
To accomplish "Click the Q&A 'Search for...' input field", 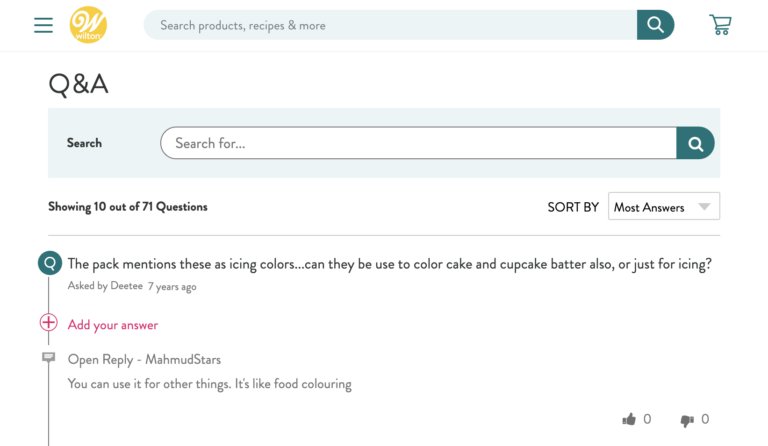I will pyautogui.click(x=418, y=143).
